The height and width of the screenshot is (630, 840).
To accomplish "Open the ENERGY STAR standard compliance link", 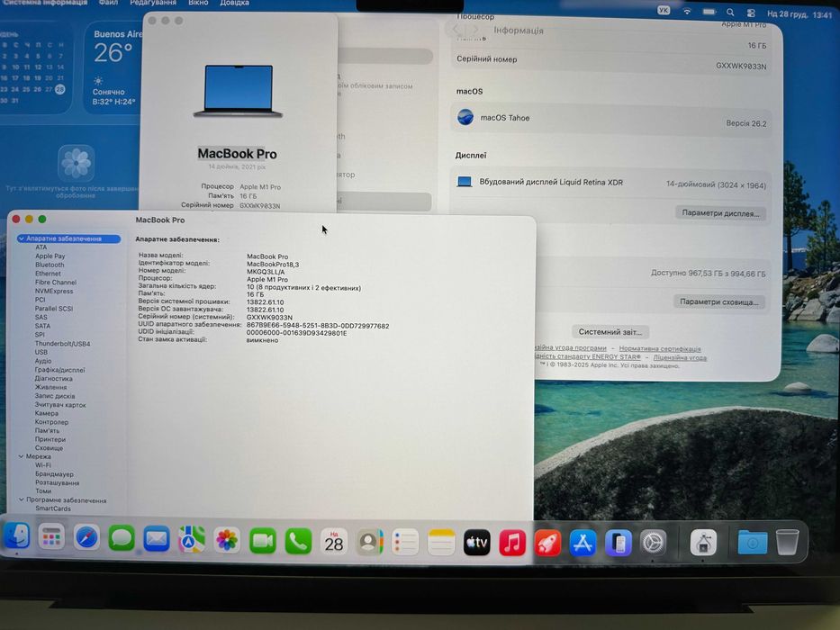I will pos(588,356).
